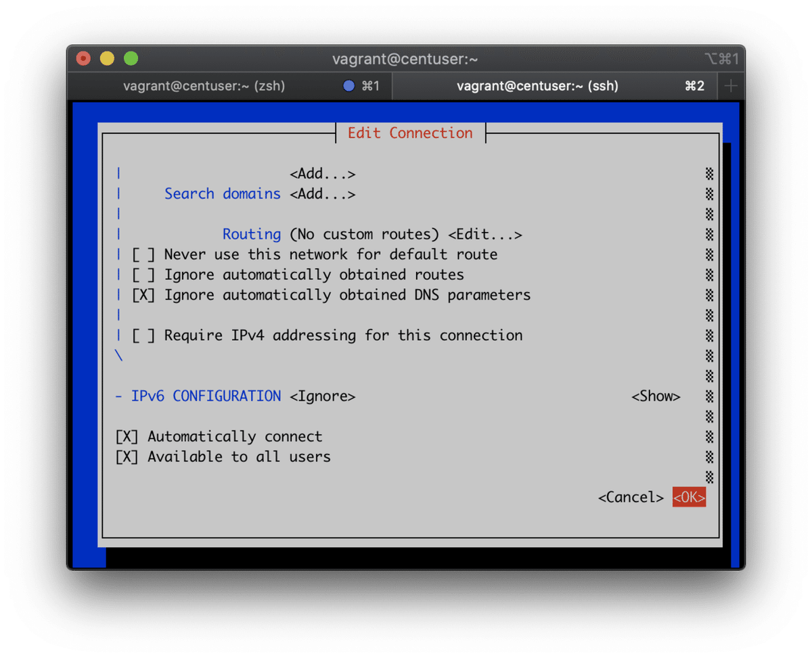Viewport: 812px width, 658px height.
Task: Click the Add button above Search domains
Action: point(322,174)
